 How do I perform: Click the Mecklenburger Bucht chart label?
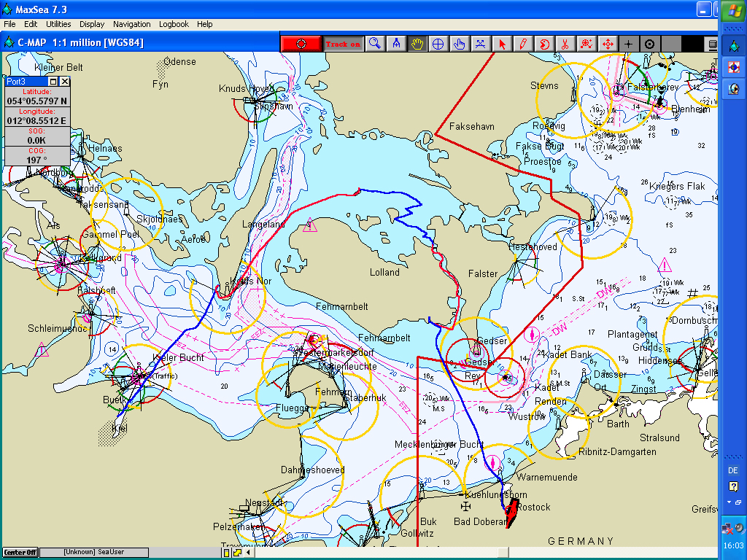pyautogui.click(x=439, y=444)
